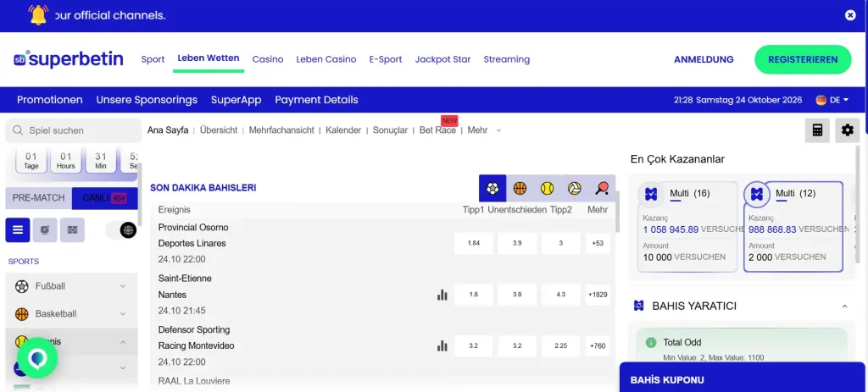Open Unsere Sponsorings link
This screenshot has height=392, width=868.
click(147, 100)
